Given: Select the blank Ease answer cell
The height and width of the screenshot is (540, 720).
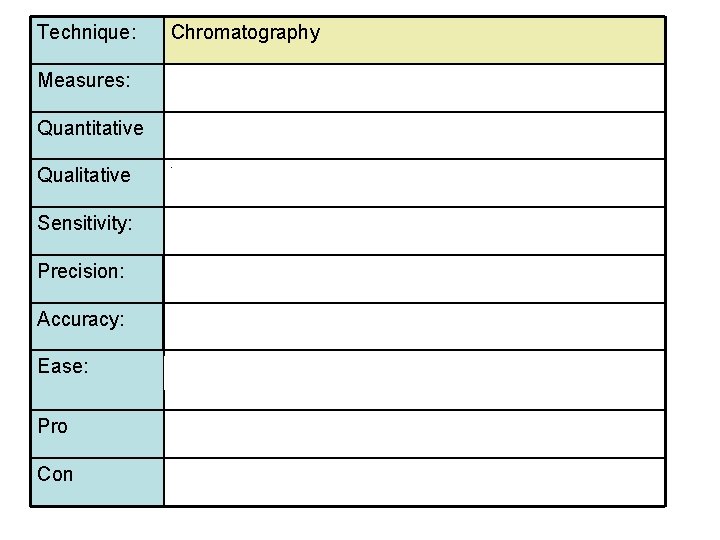Looking at the screenshot, I should click(x=414, y=380).
